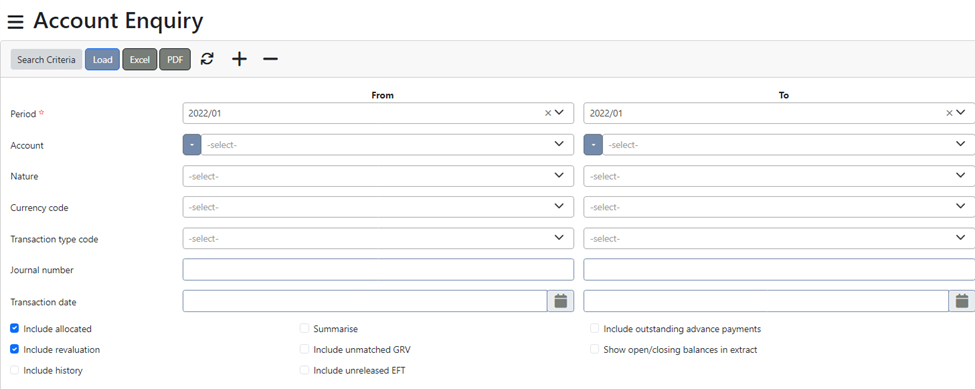Open the Transaction date To calendar picker
Image resolution: width=975 pixels, height=389 pixels.
click(962, 301)
